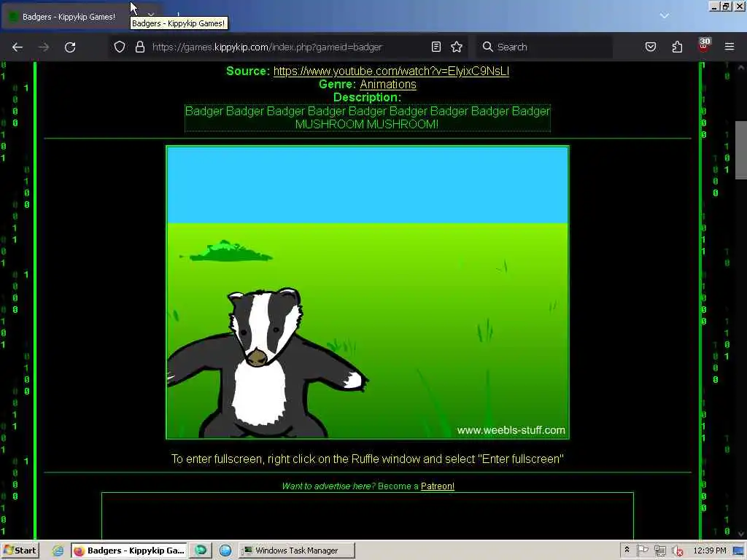Open the Animations genre link

(388, 85)
